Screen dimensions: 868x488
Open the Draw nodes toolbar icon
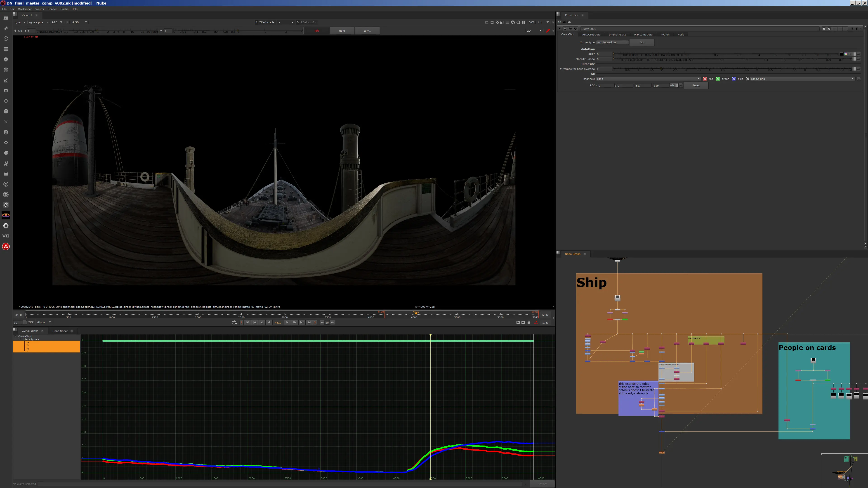(x=6, y=28)
